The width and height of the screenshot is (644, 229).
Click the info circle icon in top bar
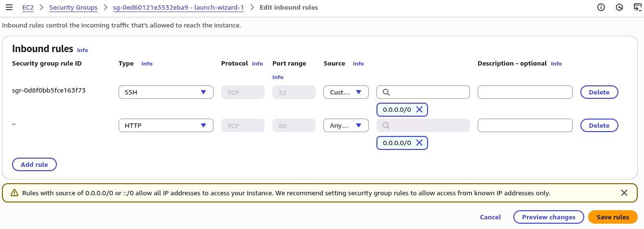(601, 7)
